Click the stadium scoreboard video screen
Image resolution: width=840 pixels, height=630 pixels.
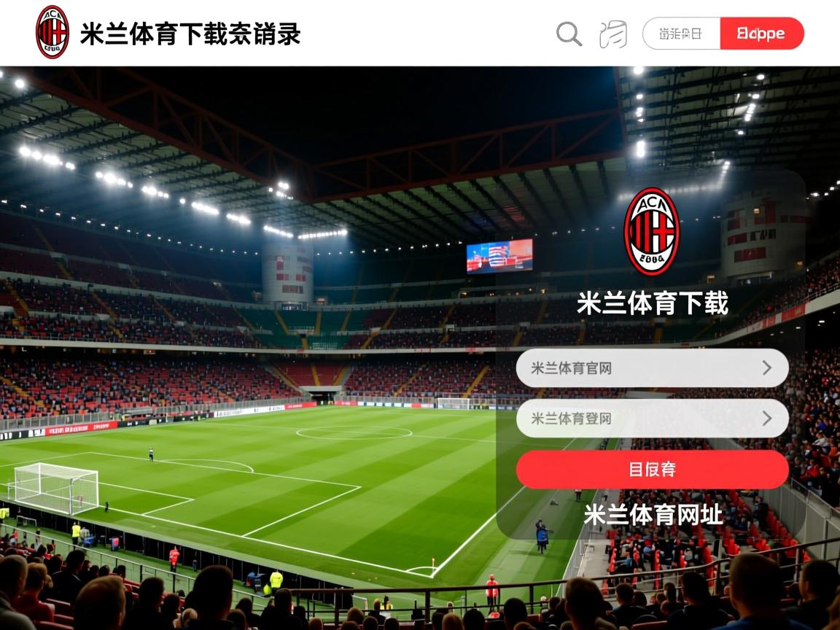(x=499, y=255)
